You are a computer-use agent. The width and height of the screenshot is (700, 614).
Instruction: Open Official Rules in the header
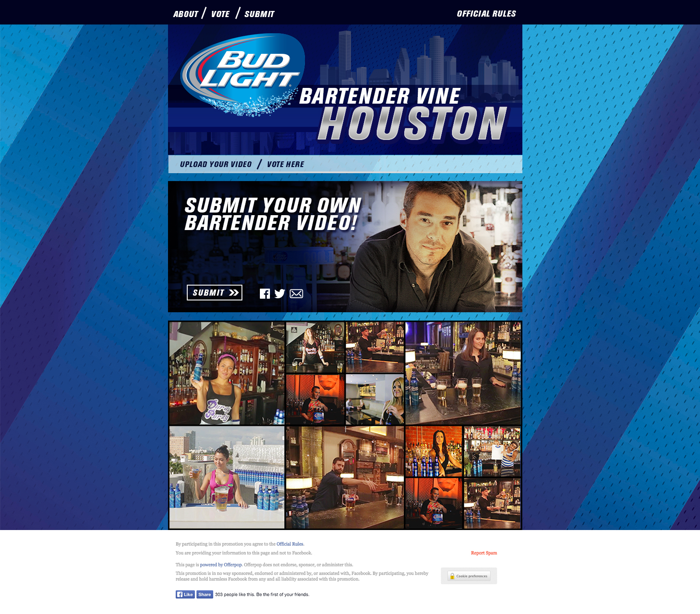[x=486, y=14]
